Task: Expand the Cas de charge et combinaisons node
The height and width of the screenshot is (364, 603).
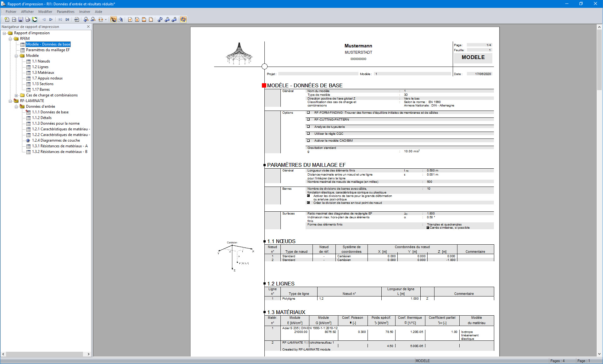Action: (x=16, y=95)
